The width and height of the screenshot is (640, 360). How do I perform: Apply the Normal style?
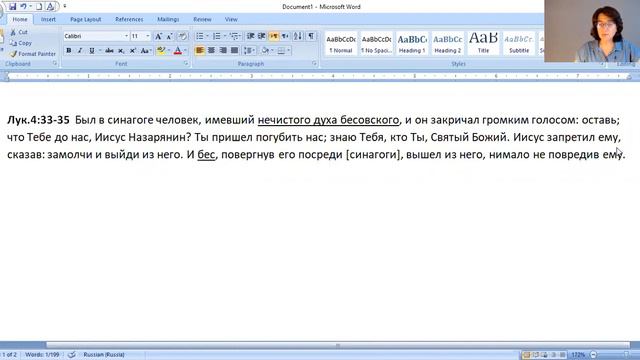click(341, 44)
